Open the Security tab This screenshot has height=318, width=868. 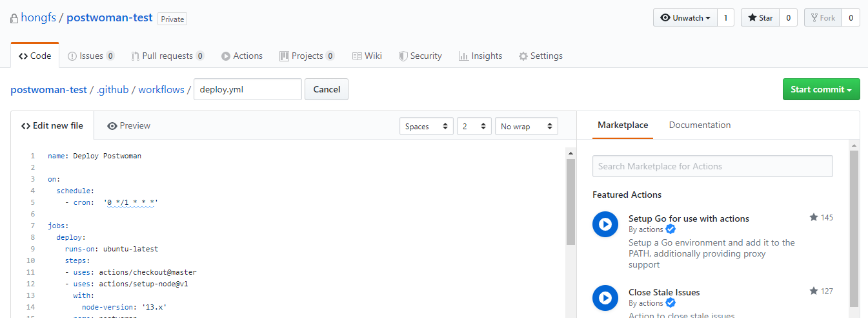point(420,56)
